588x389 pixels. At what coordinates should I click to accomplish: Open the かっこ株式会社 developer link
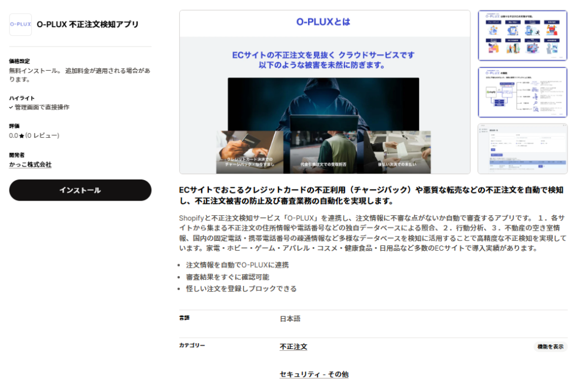(31, 164)
